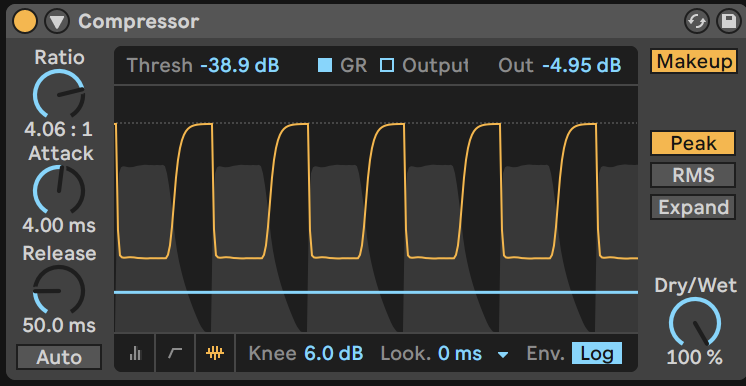This screenshot has width=746, height=386.
Task: Toggle the Output display checkbox
Action: click(387, 65)
